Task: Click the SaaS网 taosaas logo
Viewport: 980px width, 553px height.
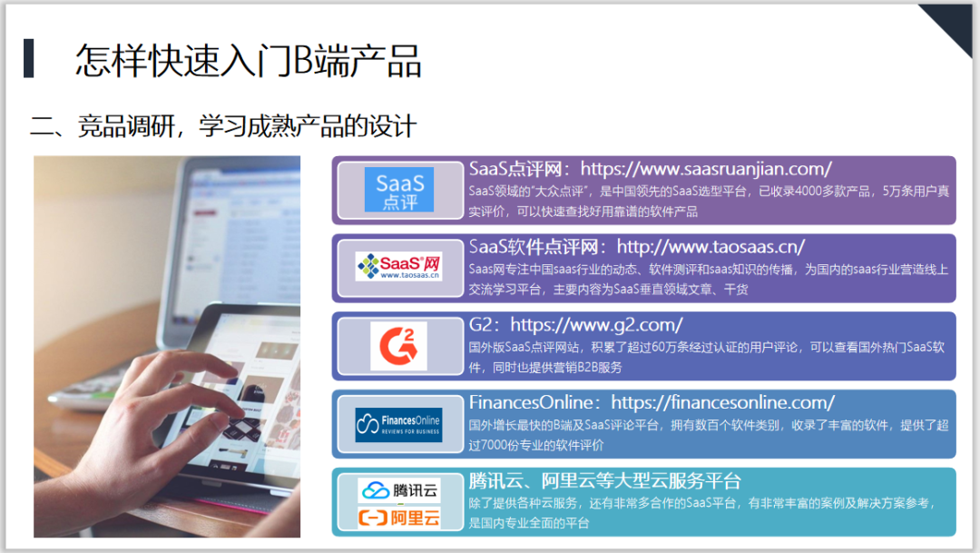Action: click(398, 266)
